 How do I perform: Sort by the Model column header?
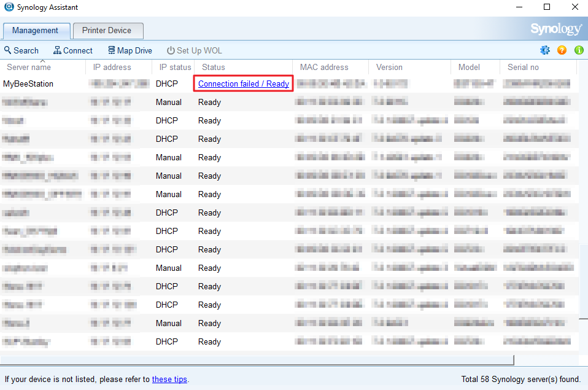476,67
